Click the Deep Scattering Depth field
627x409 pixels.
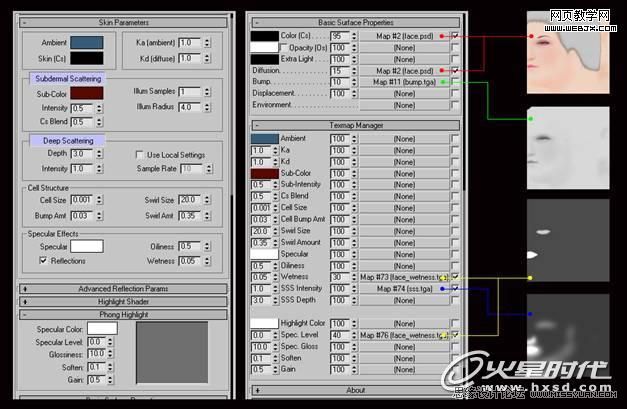pos(82,154)
